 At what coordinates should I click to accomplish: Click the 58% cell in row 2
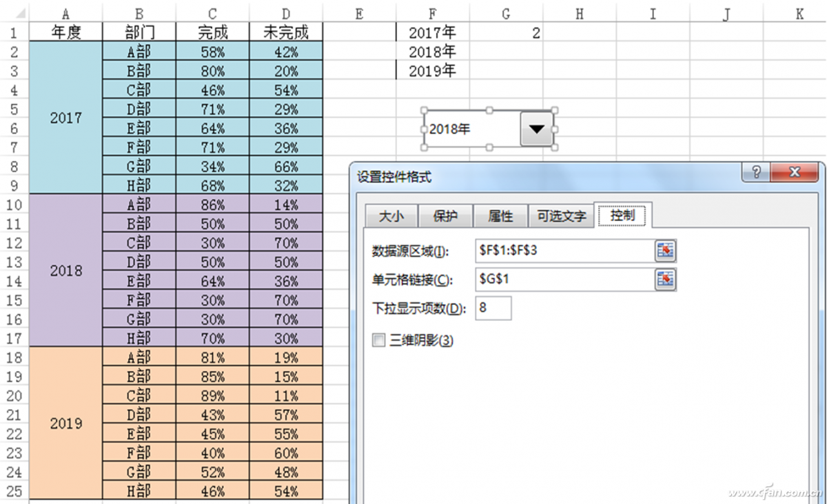212,52
